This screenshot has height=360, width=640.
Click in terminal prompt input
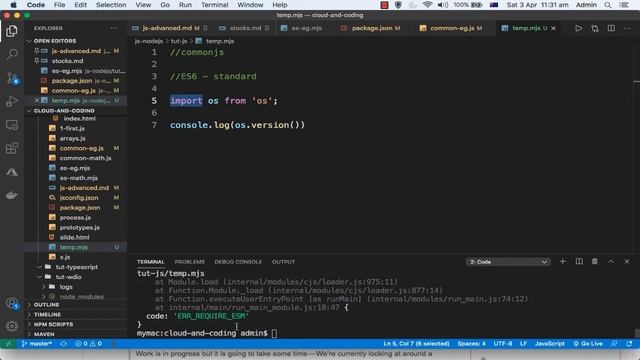point(274,333)
